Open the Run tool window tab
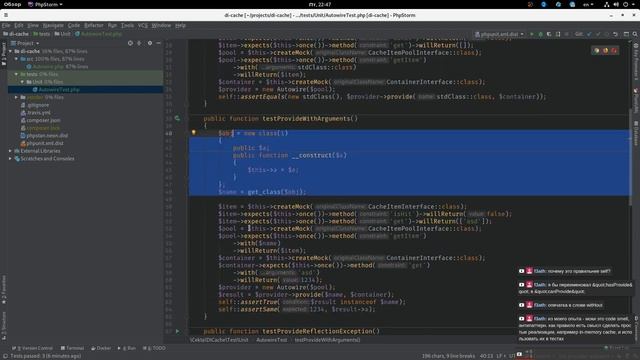This screenshot has width=640, height=360. tap(127, 348)
